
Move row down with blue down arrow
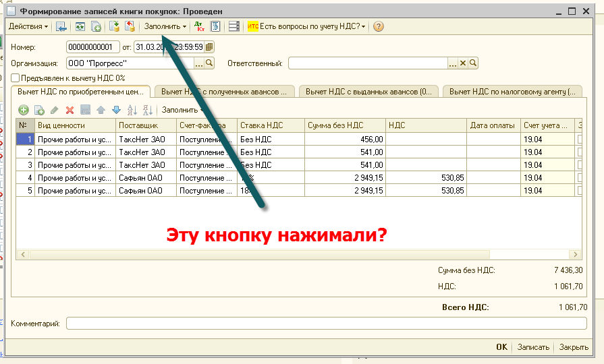(115, 110)
